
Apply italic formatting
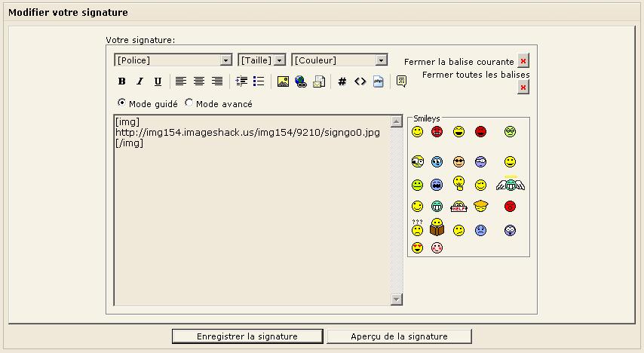(140, 81)
